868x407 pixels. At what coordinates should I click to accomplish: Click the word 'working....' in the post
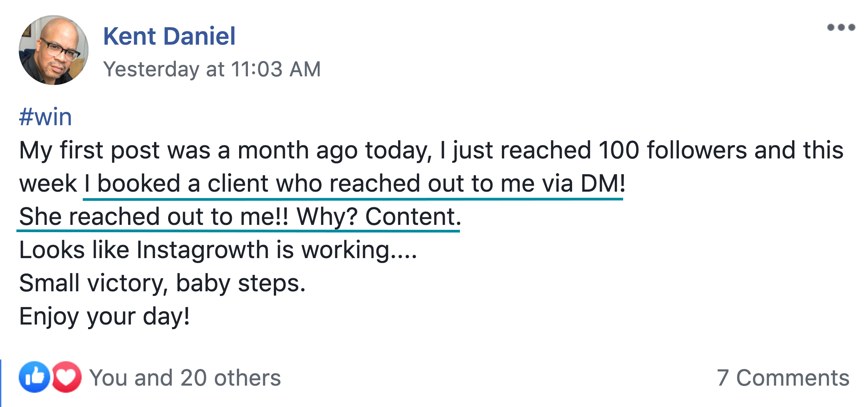(x=359, y=250)
